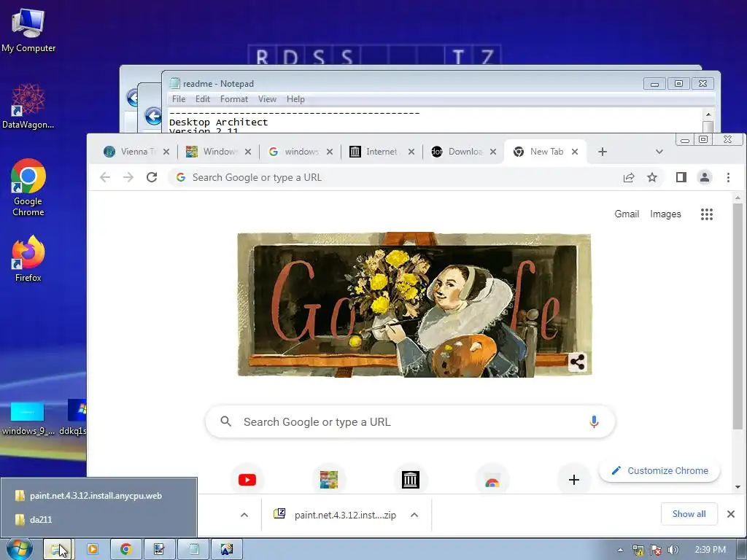This screenshot has width=747, height=560.
Task: Share this page icon in address bar
Action: coord(629,177)
